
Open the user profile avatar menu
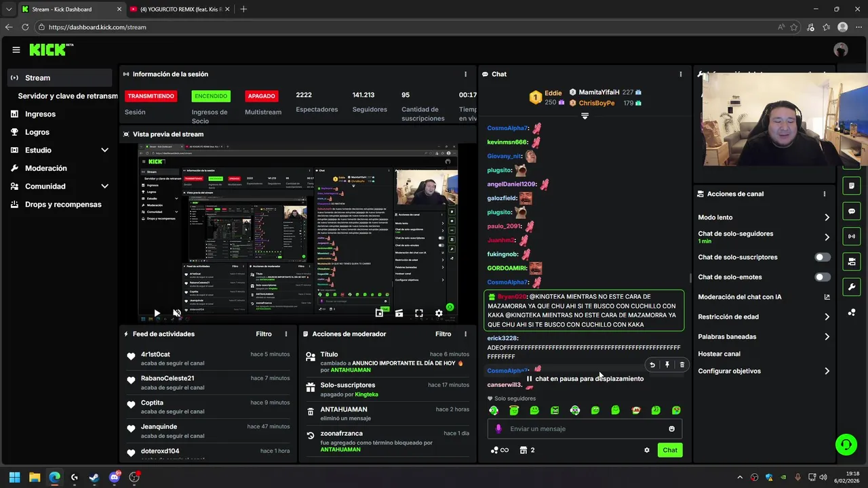pos(841,50)
